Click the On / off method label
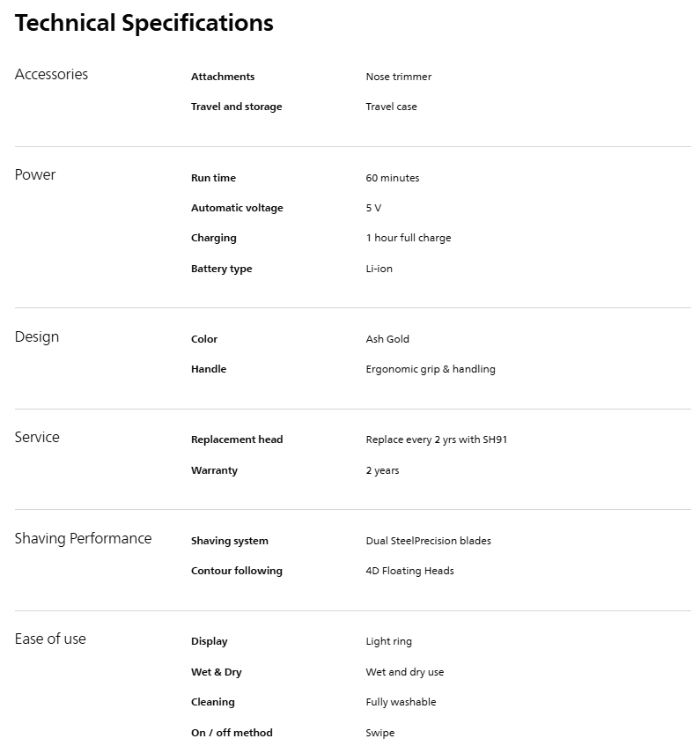The image size is (700, 746). (x=232, y=733)
